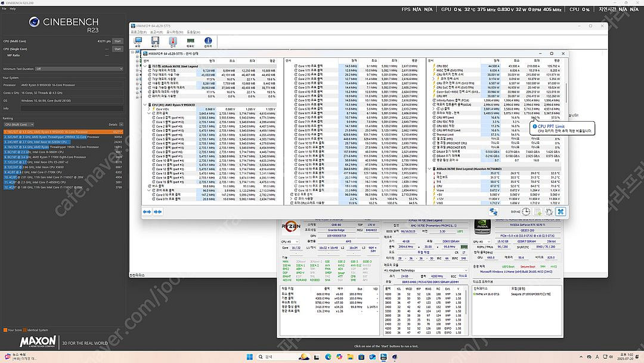Click the network monitors icon in sensor footer
This screenshot has width=644, height=363.
(493, 212)
